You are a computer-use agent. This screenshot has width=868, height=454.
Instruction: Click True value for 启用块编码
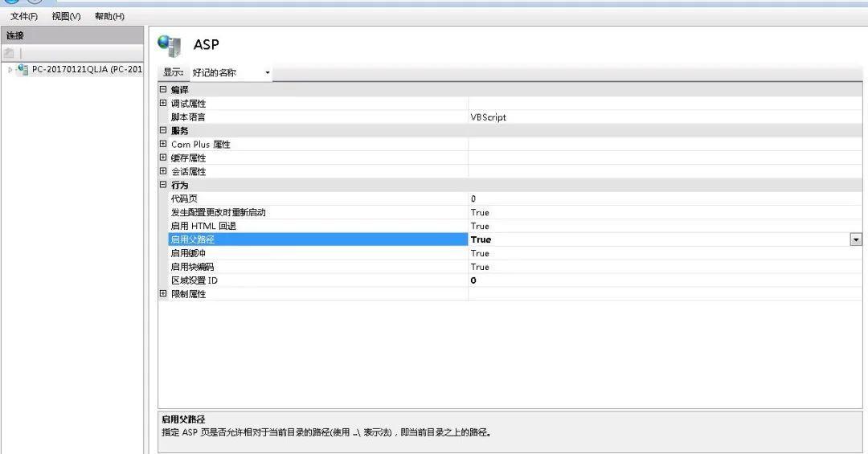pyautogui.click(x=480, y=267)
